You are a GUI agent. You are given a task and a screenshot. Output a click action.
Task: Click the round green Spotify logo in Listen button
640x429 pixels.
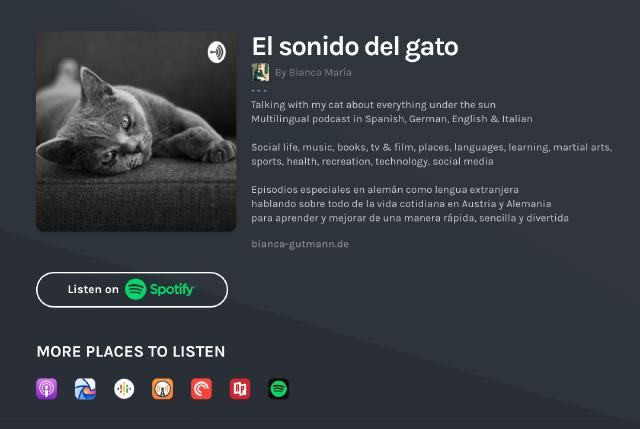click(136, 289)
